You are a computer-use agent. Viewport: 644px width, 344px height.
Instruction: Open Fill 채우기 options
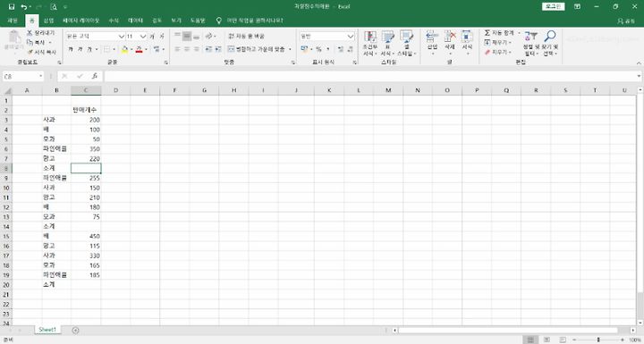pyautogui.click(x=497, y=43)
